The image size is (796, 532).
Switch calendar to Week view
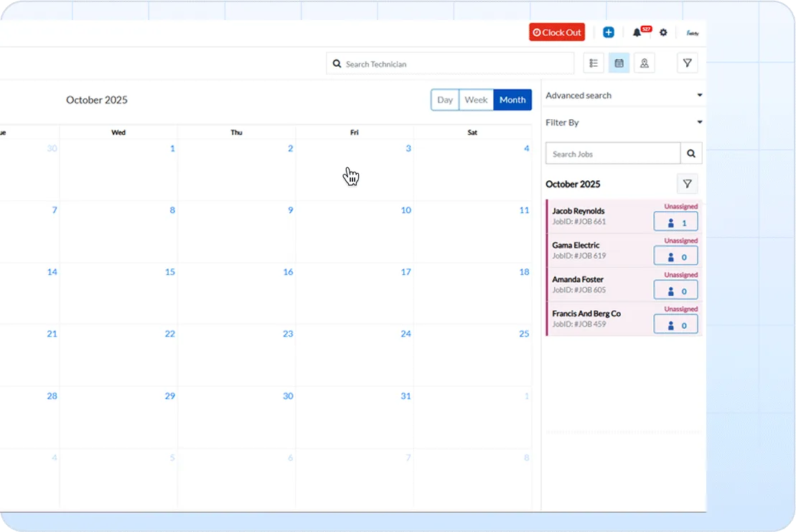point(476,100)
